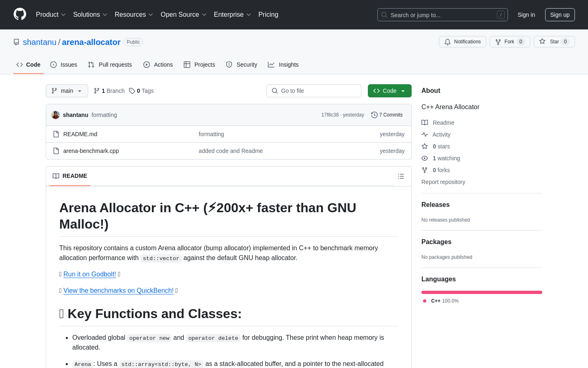Open View the benchmarks on QuickBench! link
The image size is (588, 368).
118,290
